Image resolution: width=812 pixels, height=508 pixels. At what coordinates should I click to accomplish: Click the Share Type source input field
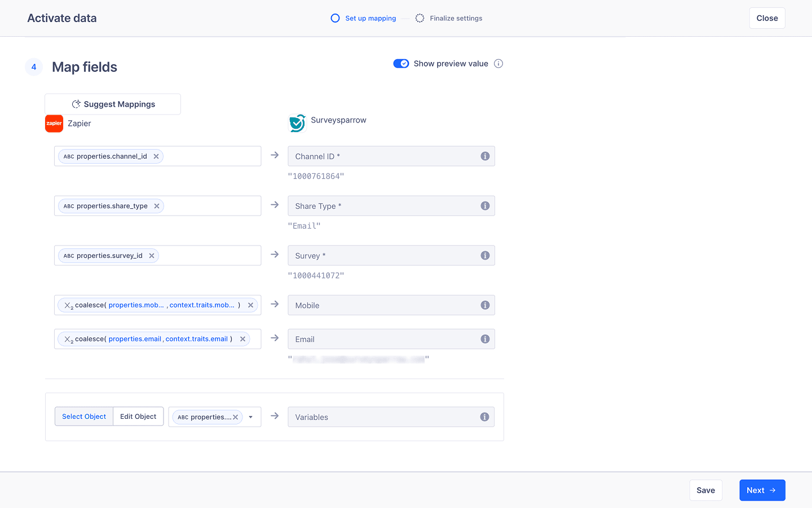coord(157,206)
